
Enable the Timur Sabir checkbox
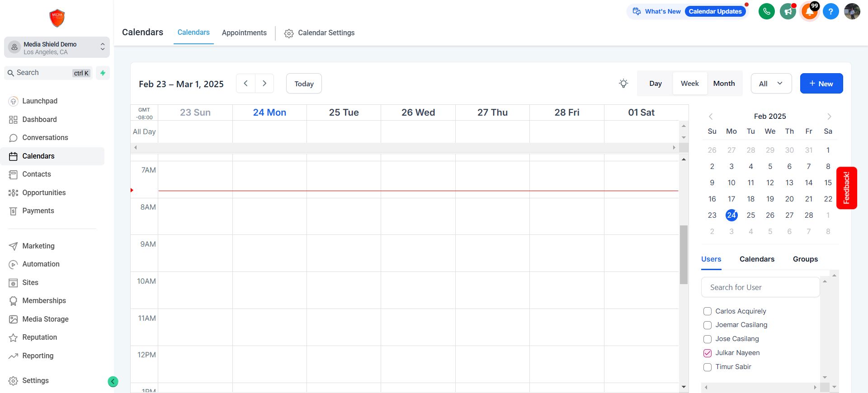click(708, 367)
